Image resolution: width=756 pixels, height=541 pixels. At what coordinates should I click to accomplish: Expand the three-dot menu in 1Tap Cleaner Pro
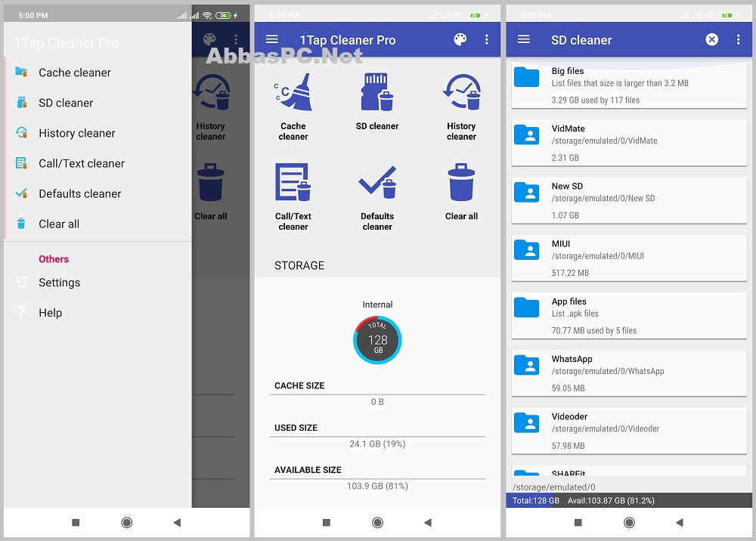point(486,39)
